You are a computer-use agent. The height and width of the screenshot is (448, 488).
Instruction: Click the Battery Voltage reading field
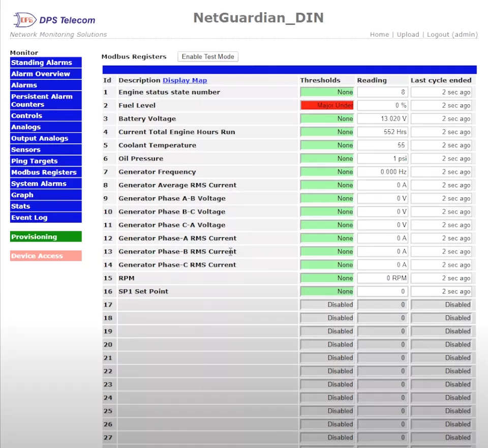tap(382, 118)
